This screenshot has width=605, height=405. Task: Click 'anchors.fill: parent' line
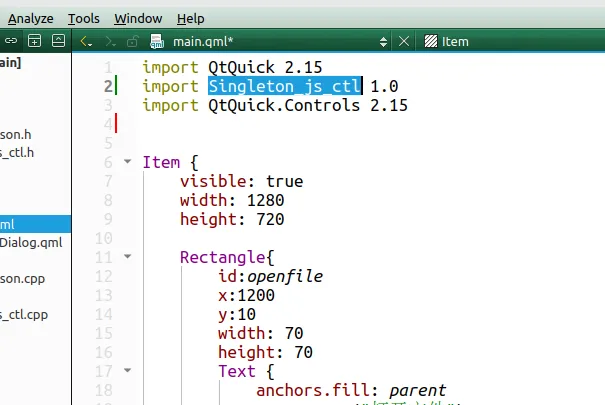[x=351, y=390]
